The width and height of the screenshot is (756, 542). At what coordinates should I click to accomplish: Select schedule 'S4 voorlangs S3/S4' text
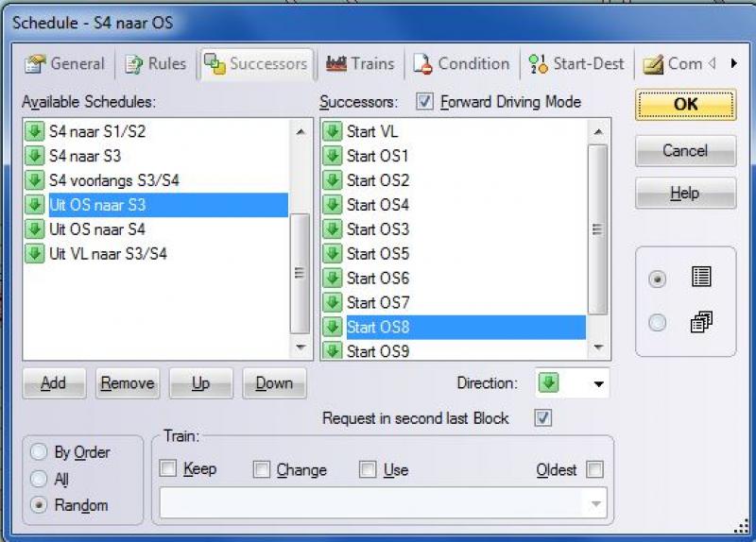(x=114, y=180)
